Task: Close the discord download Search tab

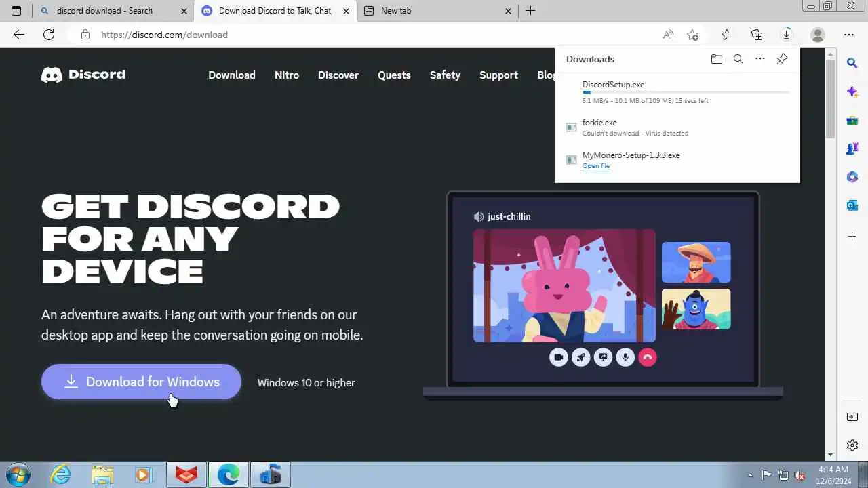Action: [x=184, y=11]
